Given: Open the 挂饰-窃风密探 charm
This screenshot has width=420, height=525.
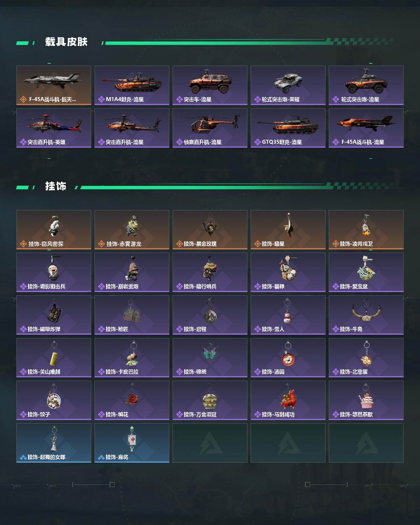Looking at the screenshot, I should click(54, 230).
